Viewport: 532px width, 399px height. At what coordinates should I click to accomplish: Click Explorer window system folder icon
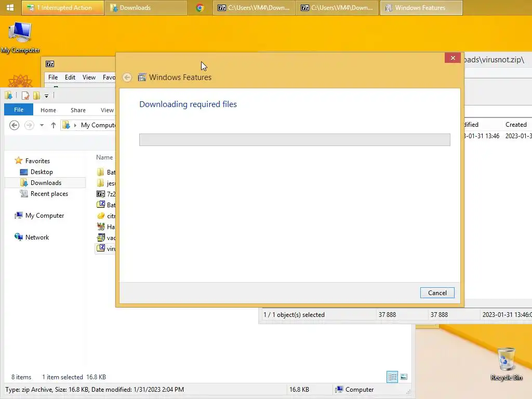(8, 96)
